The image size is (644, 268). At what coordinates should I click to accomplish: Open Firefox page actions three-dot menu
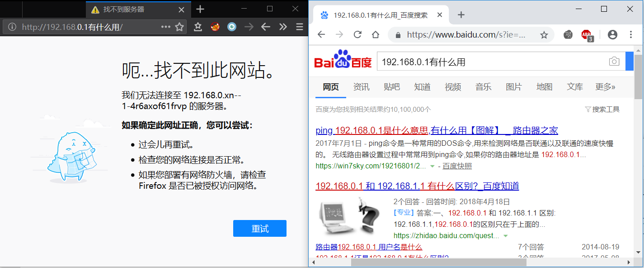click(x=166, y=27)
